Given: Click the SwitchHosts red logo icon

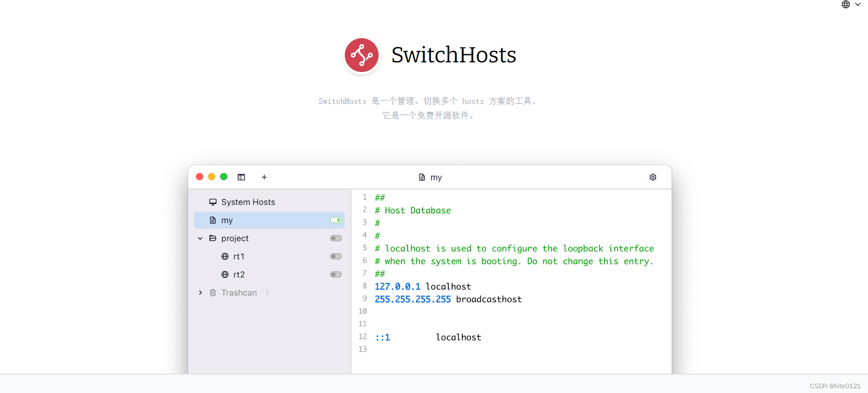Looking at the screenshot, I should (362, 55).
